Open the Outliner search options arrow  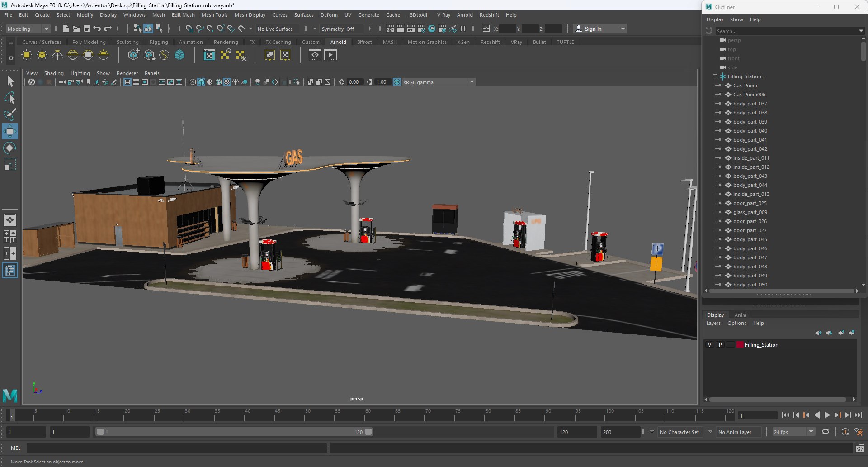[x=861, y=31]
